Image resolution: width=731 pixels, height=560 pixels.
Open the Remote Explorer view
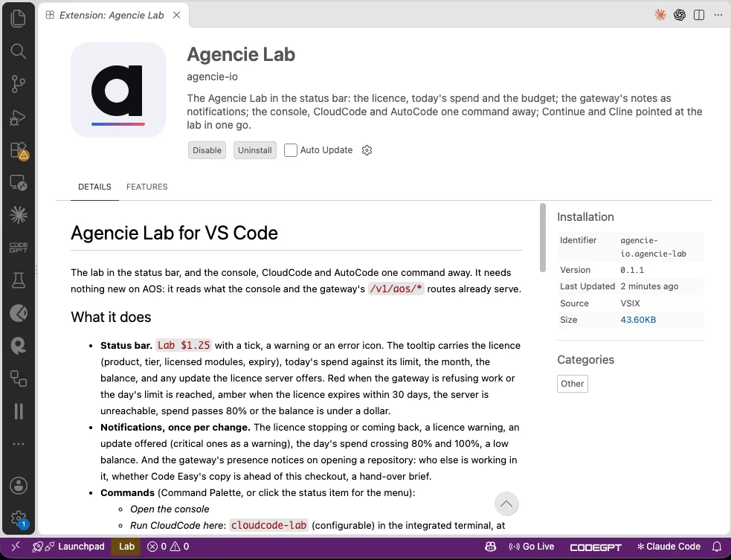(x=18, y=182)
